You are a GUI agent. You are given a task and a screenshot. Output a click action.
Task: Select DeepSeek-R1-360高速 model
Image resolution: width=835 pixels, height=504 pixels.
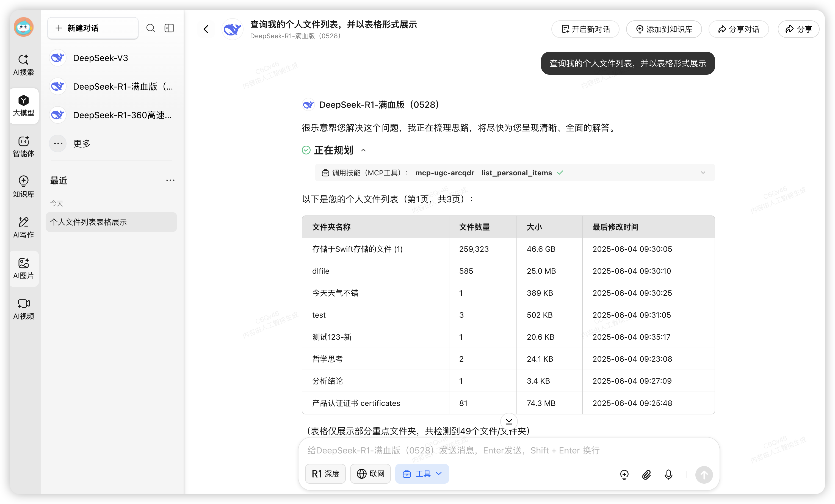[112, 115]
